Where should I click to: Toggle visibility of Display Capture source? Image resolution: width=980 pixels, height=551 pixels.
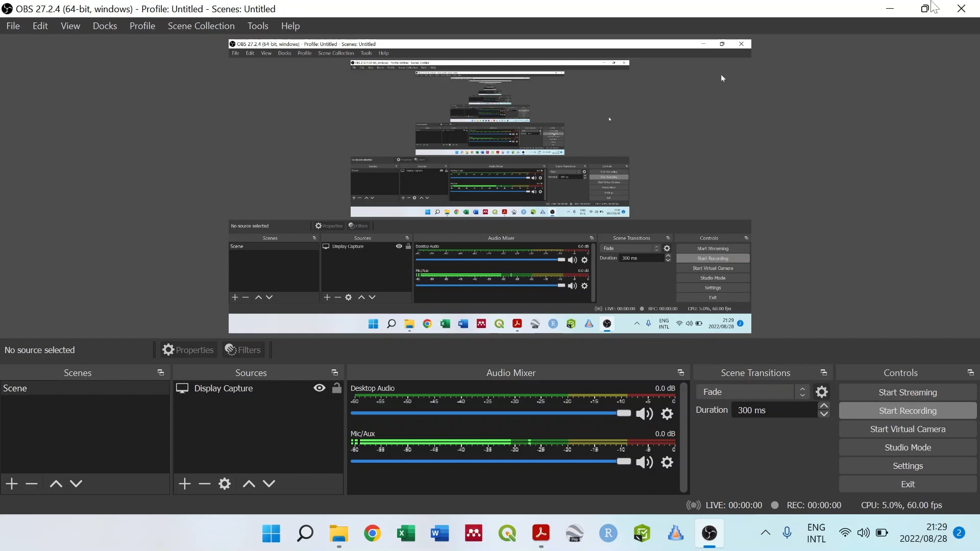coord(320,388)
